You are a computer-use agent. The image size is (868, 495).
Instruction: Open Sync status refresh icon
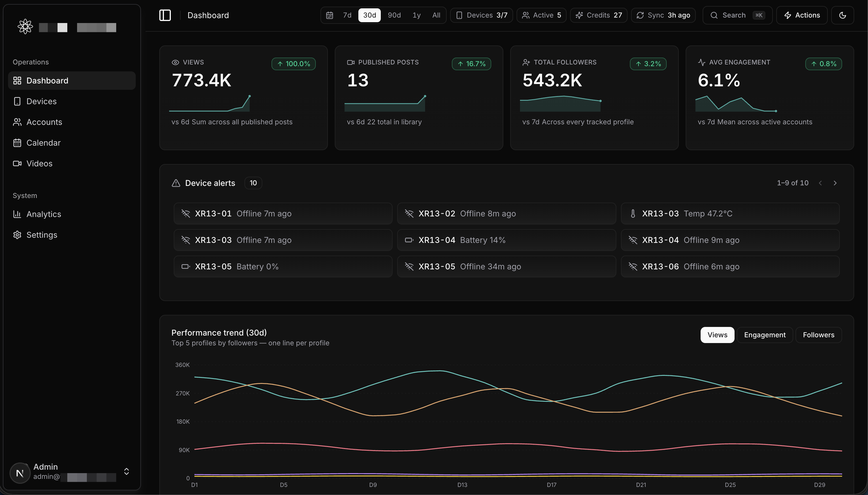click(x=641, y=15)
